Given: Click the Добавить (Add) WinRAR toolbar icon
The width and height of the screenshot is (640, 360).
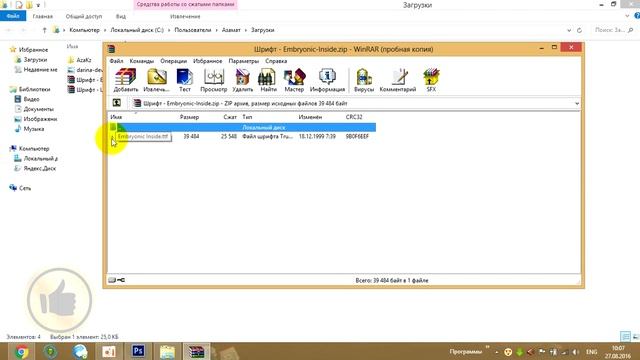Looking at the screenshot, I should (x=125, y=80).
